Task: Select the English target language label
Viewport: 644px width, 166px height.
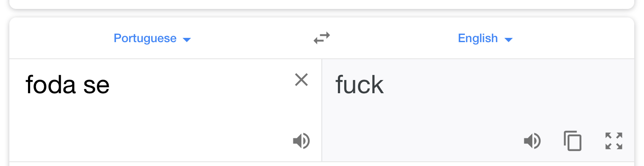Action: [x=478, y=38]
